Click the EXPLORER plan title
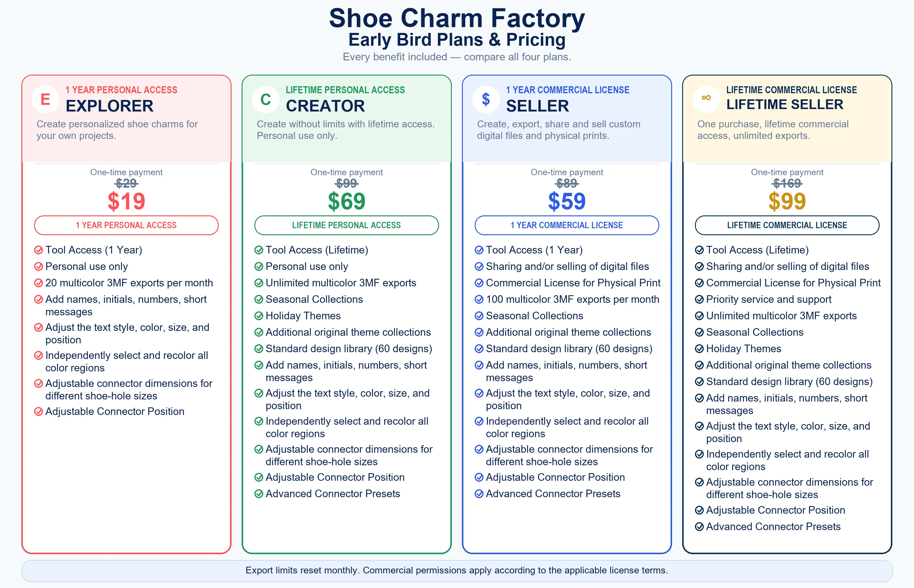 tap(110, 106)
